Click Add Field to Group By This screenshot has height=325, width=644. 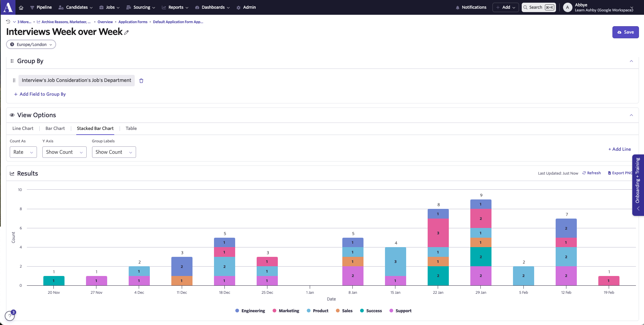40,94
